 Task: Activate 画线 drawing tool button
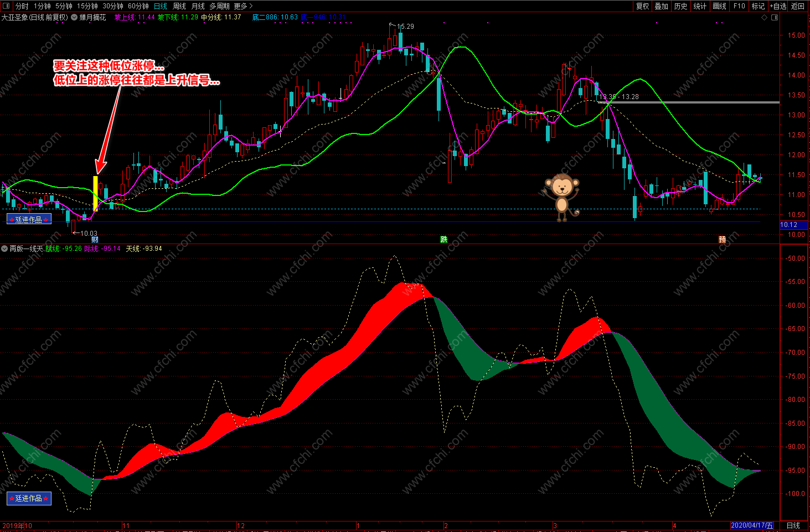719,6
